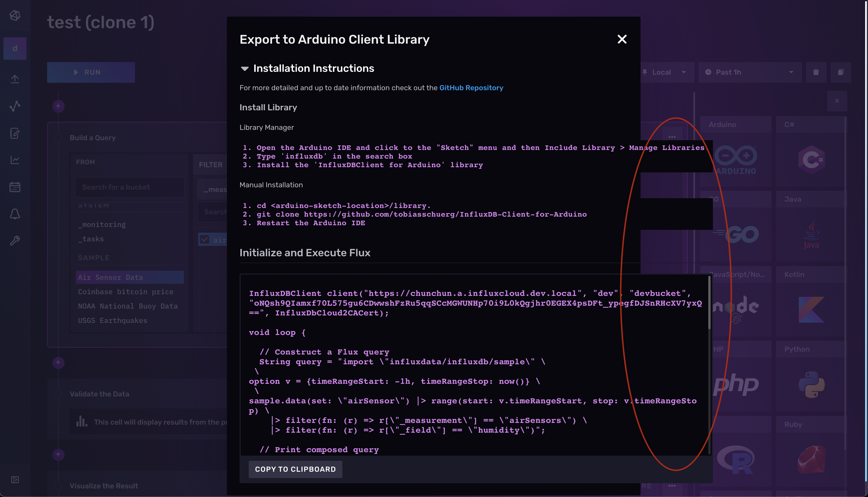868x497 pixels.
Task: Open the Visualize the Result cell options menu
Action: click(x=672, y=486)
